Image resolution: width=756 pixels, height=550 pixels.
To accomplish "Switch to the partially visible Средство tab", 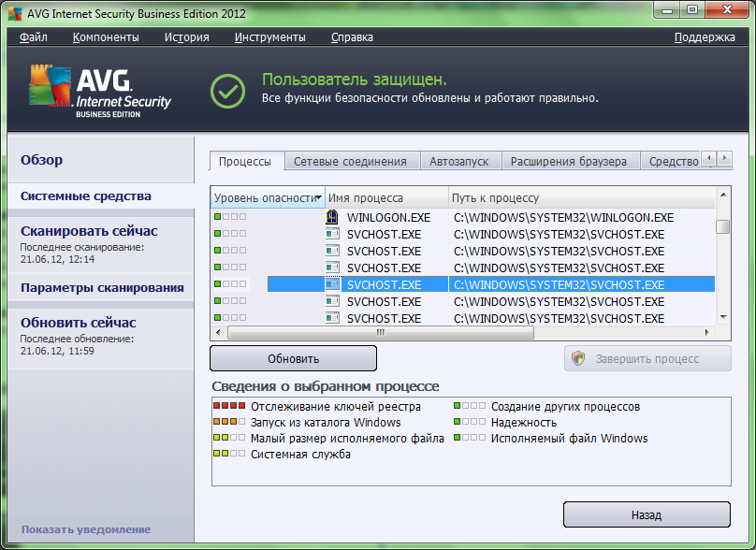I will (671, 161).
